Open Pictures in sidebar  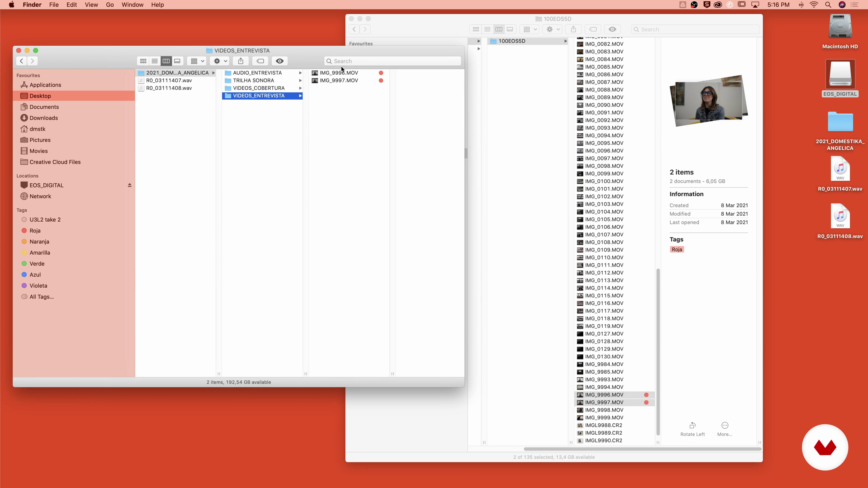[x=74, y=140]
